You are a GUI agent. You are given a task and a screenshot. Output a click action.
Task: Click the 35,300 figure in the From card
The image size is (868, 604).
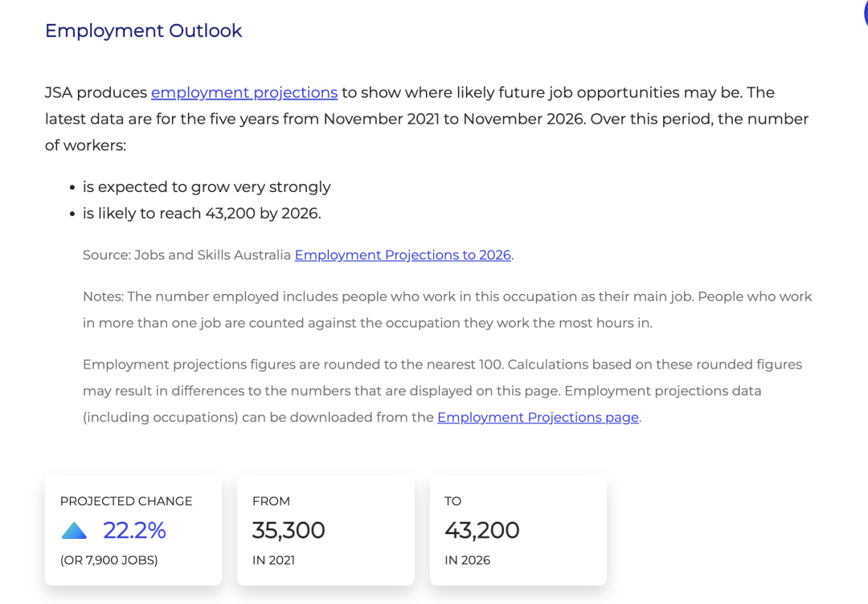289,530
